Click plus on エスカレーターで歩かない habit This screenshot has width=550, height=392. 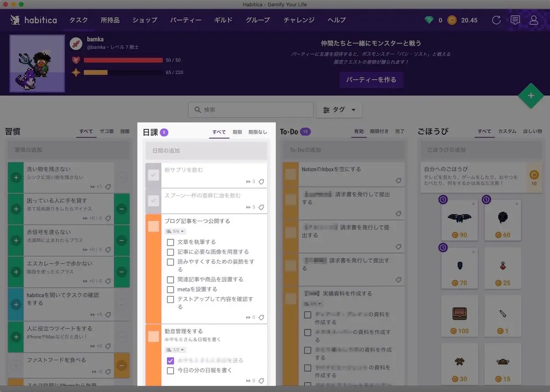click(16, 272)
